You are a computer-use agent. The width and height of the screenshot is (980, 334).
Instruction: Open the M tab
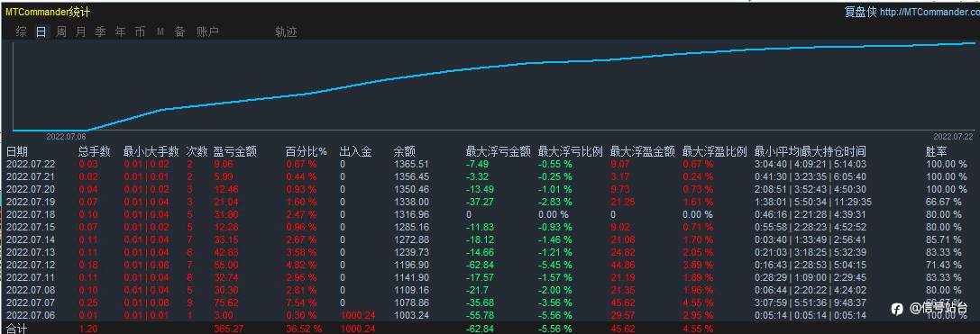pos(160,32)
